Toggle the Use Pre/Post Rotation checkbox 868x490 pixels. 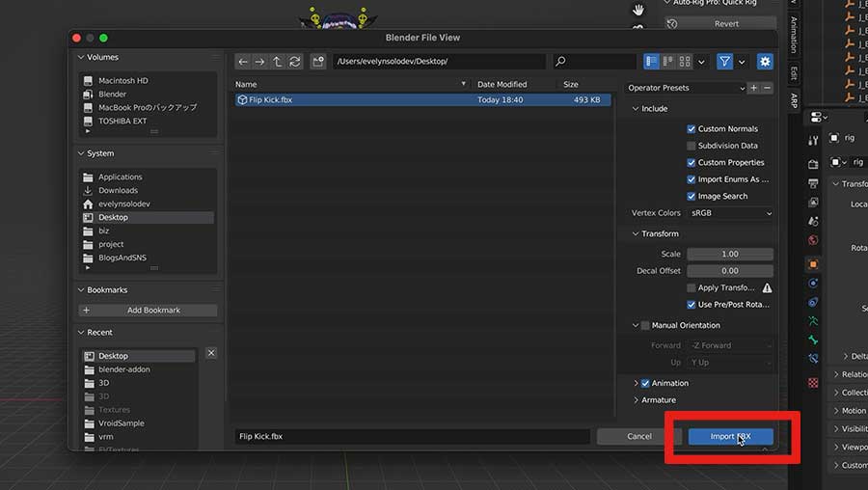coord(691,305)
